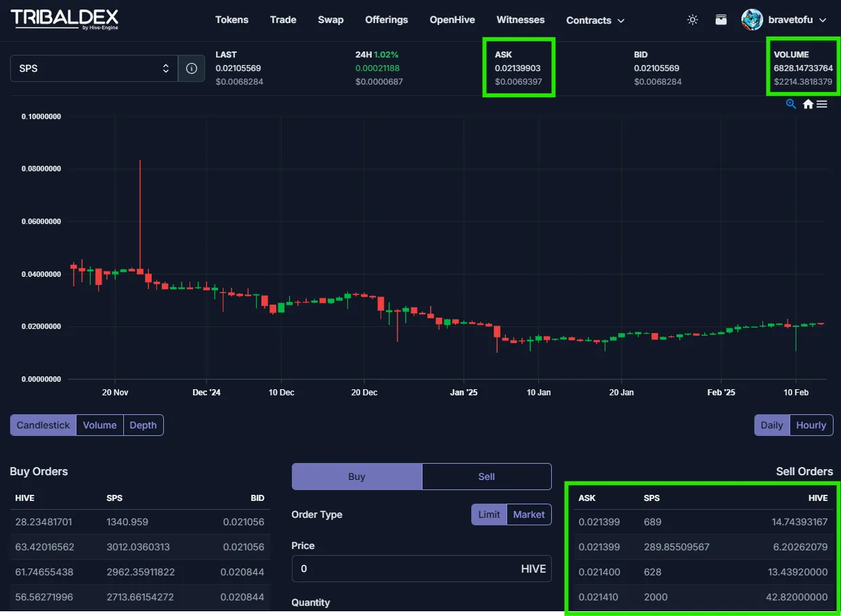This screenshot has height=616, width=841.
Task: Click sell order row with 689 SPS
Action: point(703,522)
